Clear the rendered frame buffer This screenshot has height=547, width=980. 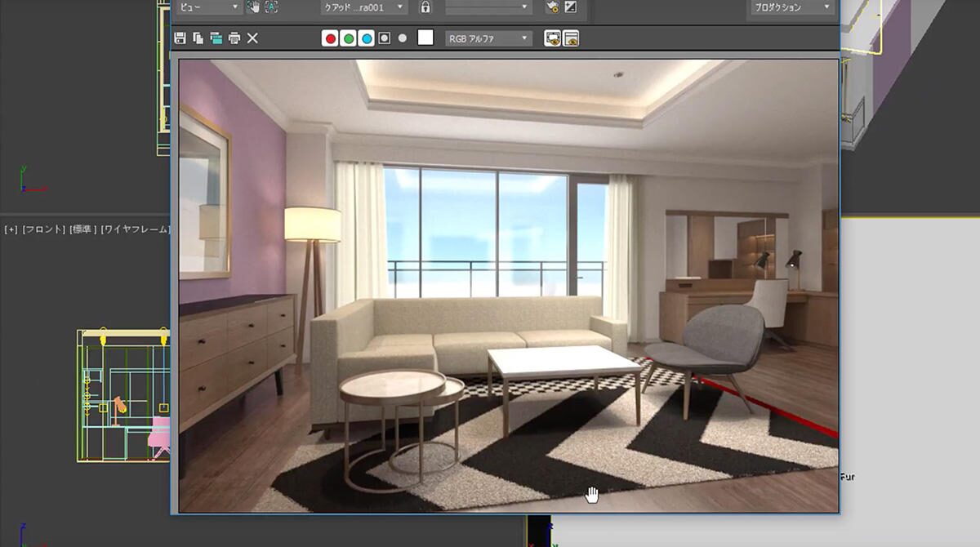(x=252, y=37)
